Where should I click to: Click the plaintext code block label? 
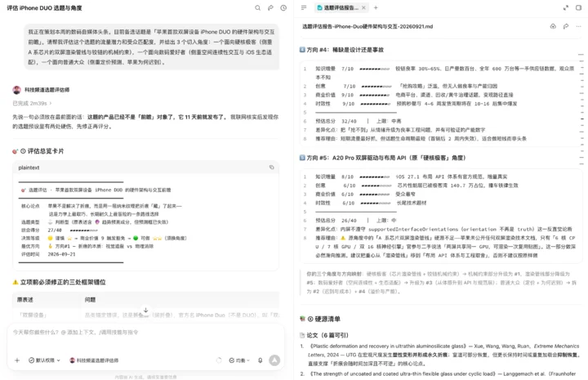tap(29, 168)
